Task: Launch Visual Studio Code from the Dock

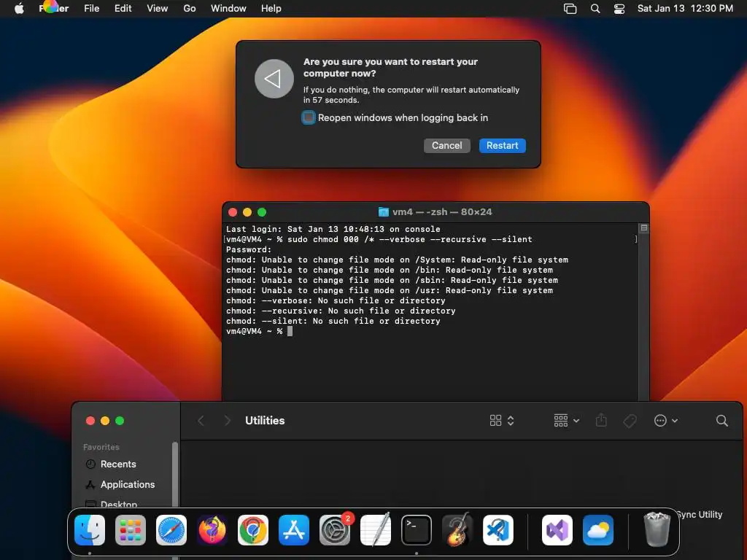Action: 498,530
